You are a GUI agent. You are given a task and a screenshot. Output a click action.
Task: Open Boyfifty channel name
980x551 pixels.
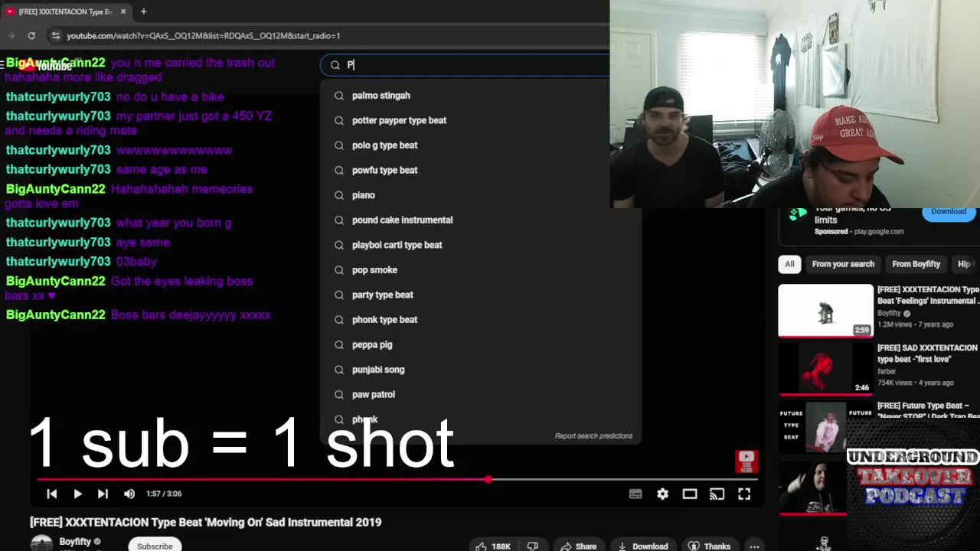point(75,542)
